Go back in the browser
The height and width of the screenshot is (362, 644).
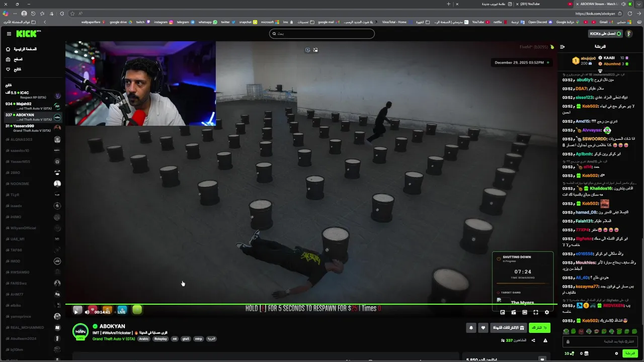coord(639,14)
